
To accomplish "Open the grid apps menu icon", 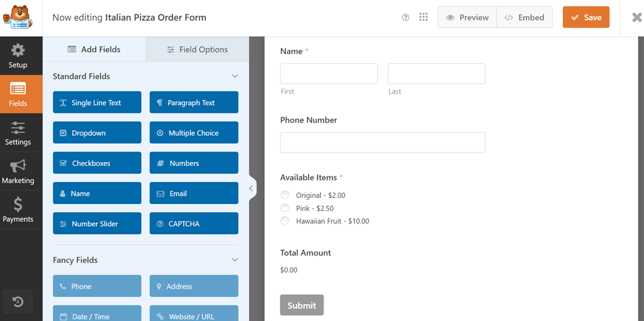I will coord(424,18).
